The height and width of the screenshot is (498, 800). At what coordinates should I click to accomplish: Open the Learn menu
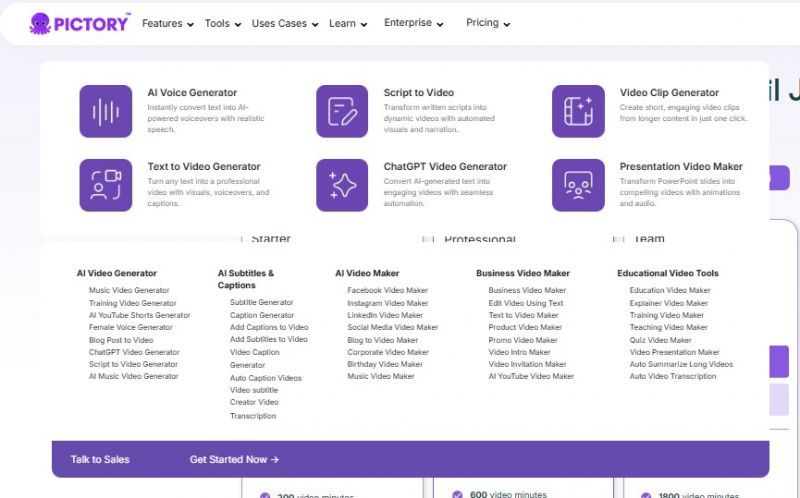[348, 23]
